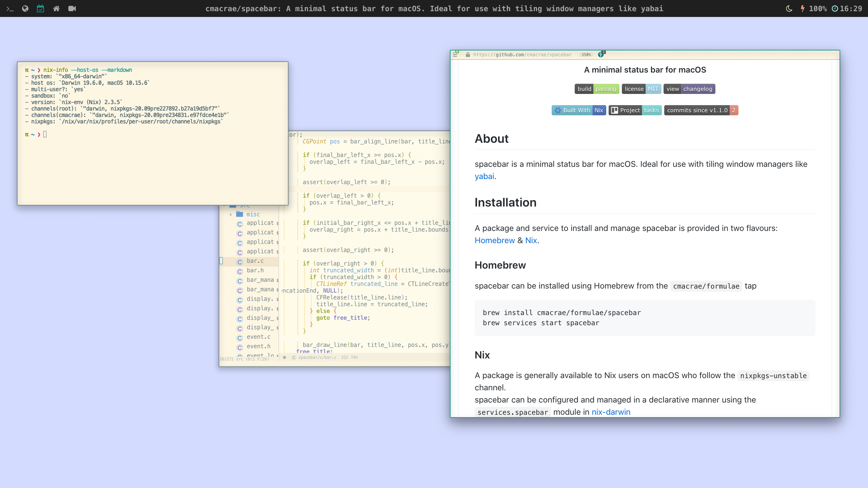
Task: Open the browser hamburger menu with update badge
Action: coord(455,54)
